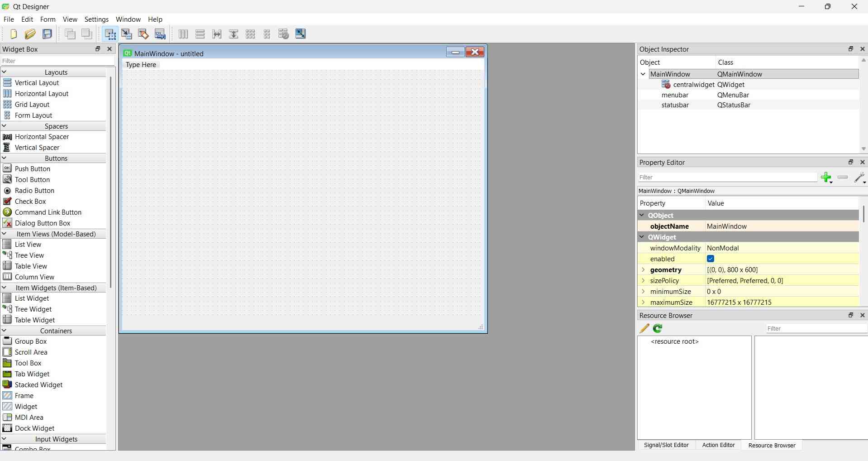The width and height of the screenshot is (868, 461).
Task: Select the Dock Widget item
Action: [x=34, y=428]
